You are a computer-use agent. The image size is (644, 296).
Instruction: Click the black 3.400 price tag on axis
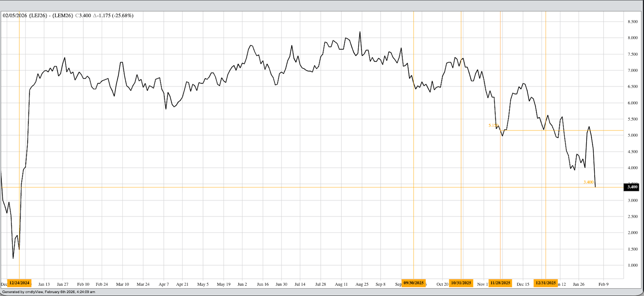click(632, 187)
